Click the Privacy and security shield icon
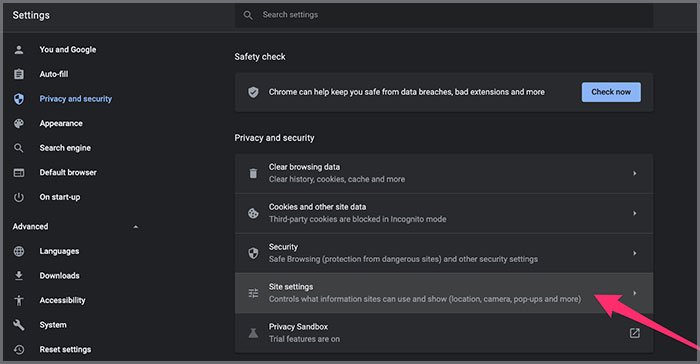Screen dimensions: 700x364 (x=19, y=99)
